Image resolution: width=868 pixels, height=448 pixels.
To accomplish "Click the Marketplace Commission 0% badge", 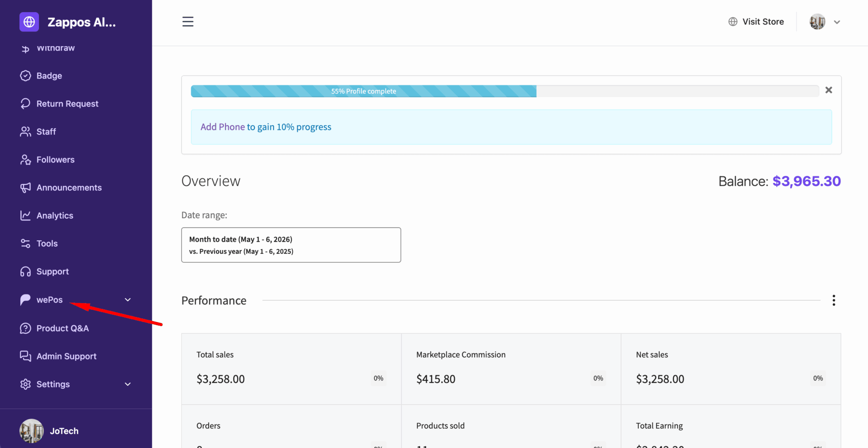I will [598, 378].
